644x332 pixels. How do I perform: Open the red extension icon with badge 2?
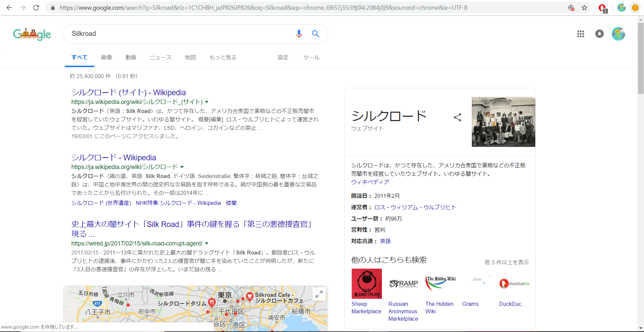click(x=603, y=8)
